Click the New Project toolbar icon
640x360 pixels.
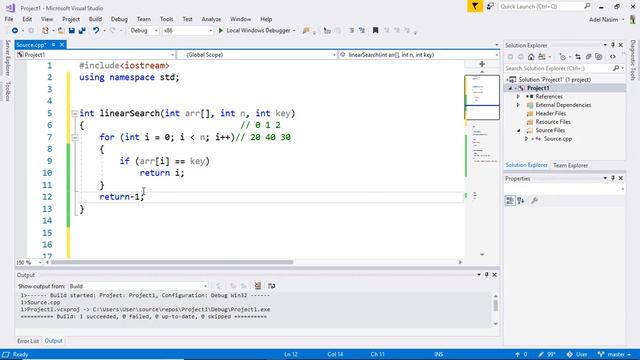pos(45,31)
